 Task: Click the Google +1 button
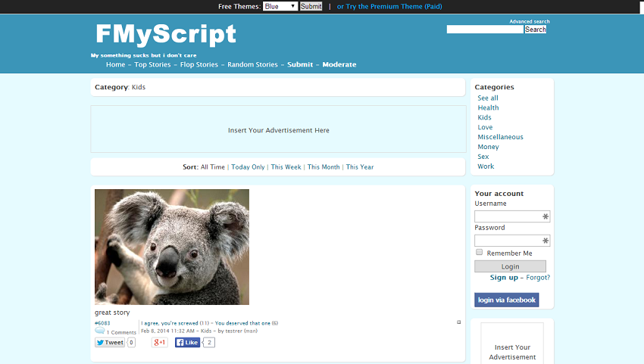160,342
